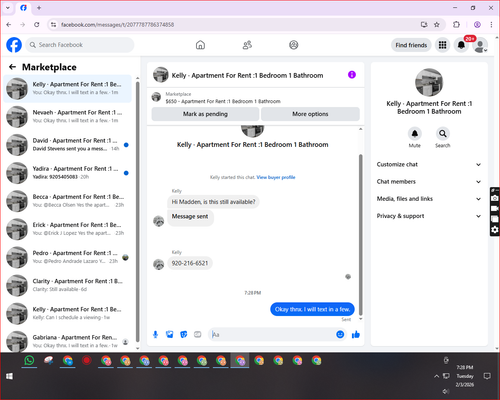This screenshot has width=500, height=400.
Task: Open the taskbar notification center icon
Action: [x=487, y=376]
